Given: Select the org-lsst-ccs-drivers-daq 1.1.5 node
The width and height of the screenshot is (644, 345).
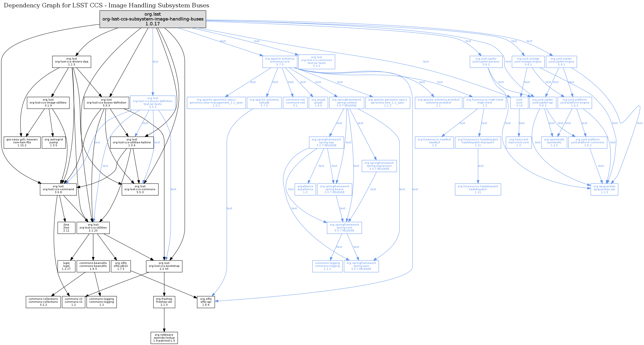Looking at the screenshot, I should pyautogui.click(x=72, y=62).
